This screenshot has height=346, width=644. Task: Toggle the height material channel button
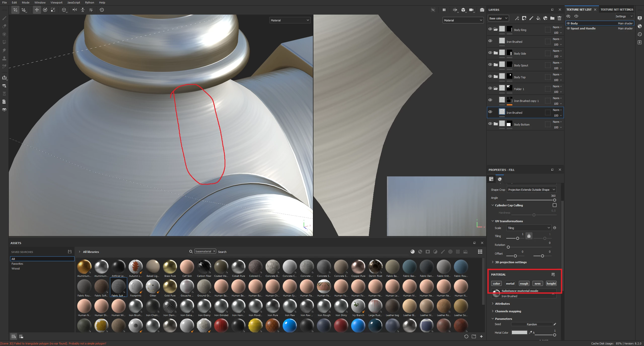[551, 283]
